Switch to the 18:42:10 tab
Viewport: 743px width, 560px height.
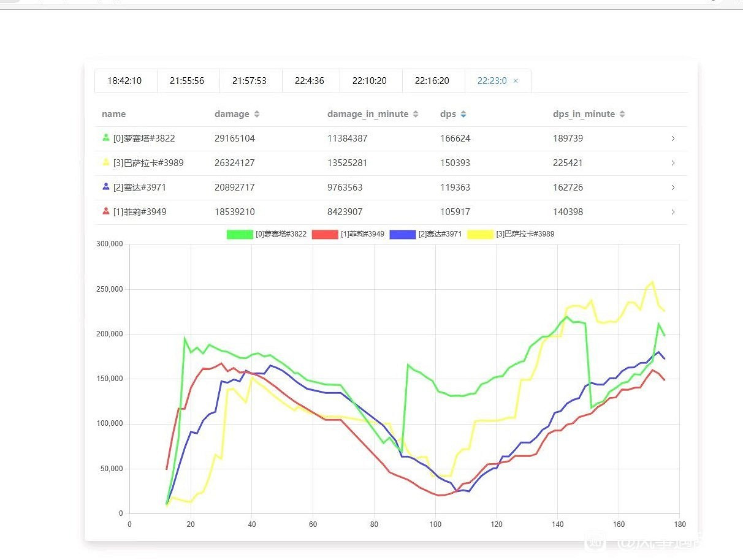tap(124, 81)
